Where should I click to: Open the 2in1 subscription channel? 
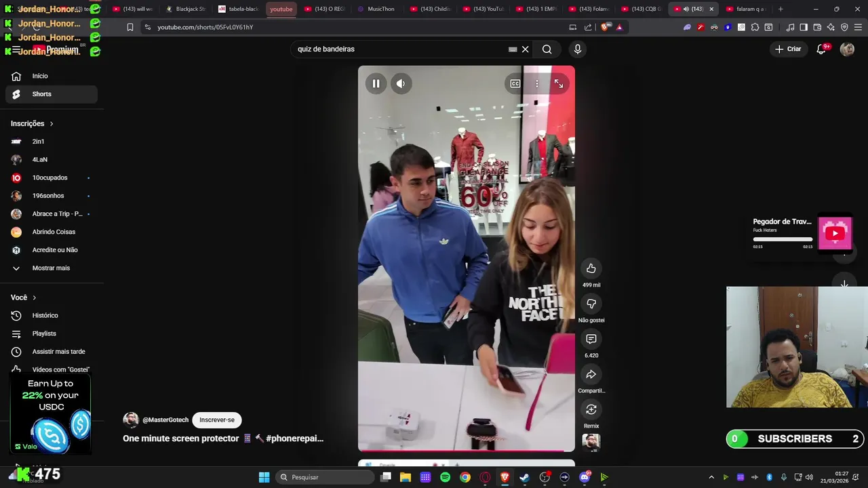tap(52, 142)
